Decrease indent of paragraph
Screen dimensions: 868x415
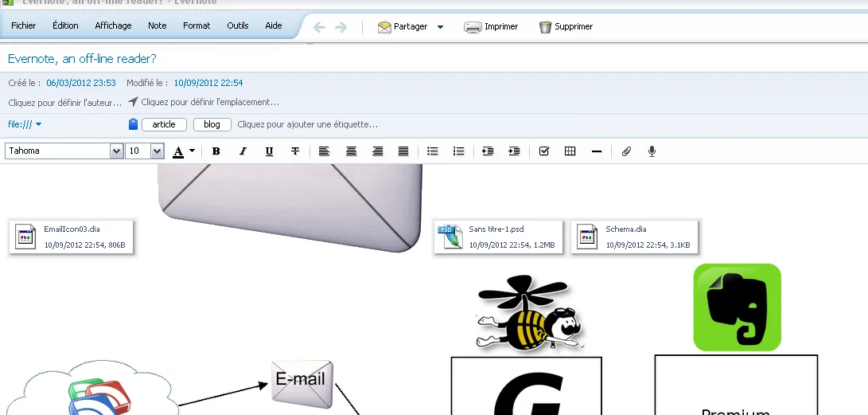point(488,151)
